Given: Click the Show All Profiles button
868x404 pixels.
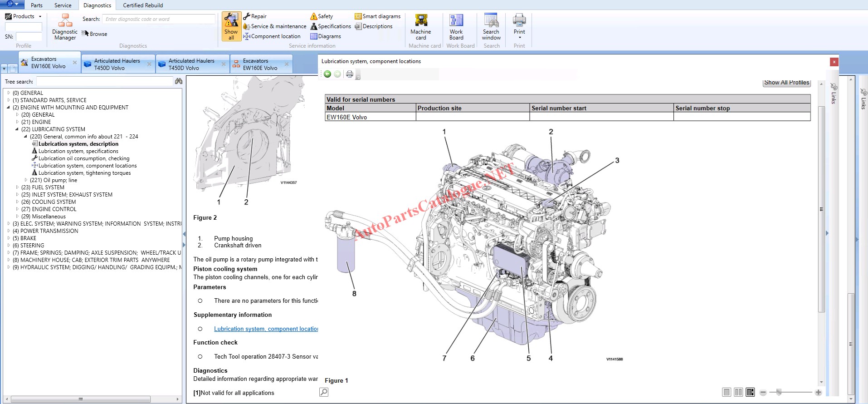Looking at the screenshot, I should (786, 83).
